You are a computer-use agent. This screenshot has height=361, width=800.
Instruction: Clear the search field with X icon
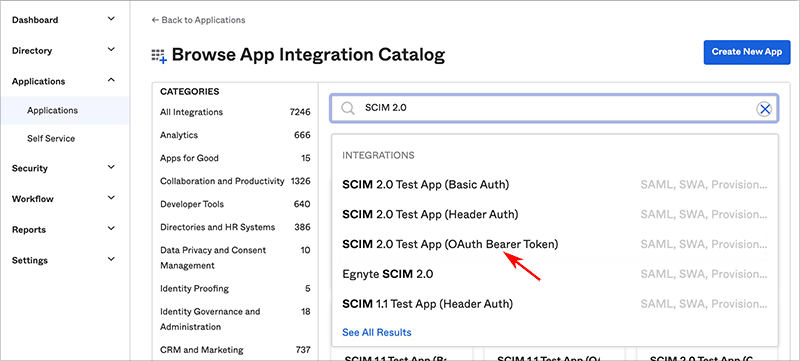tap(764, 109)
